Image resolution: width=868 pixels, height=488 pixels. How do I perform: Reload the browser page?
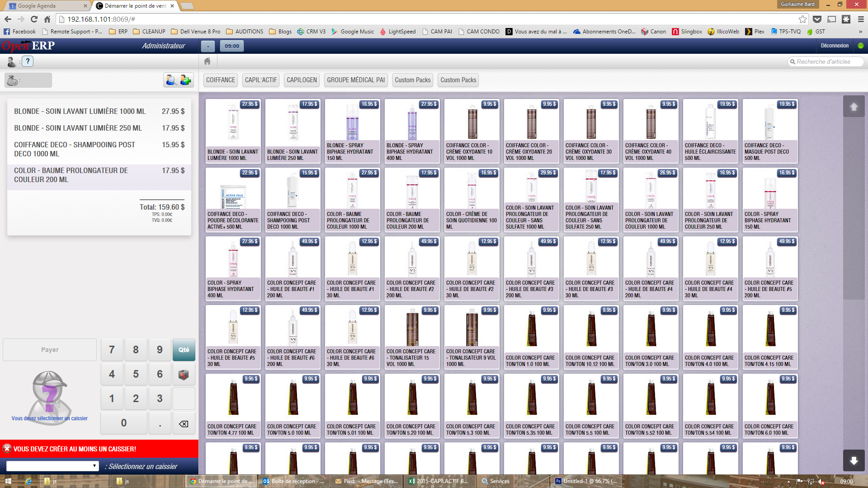click(34, 19)
